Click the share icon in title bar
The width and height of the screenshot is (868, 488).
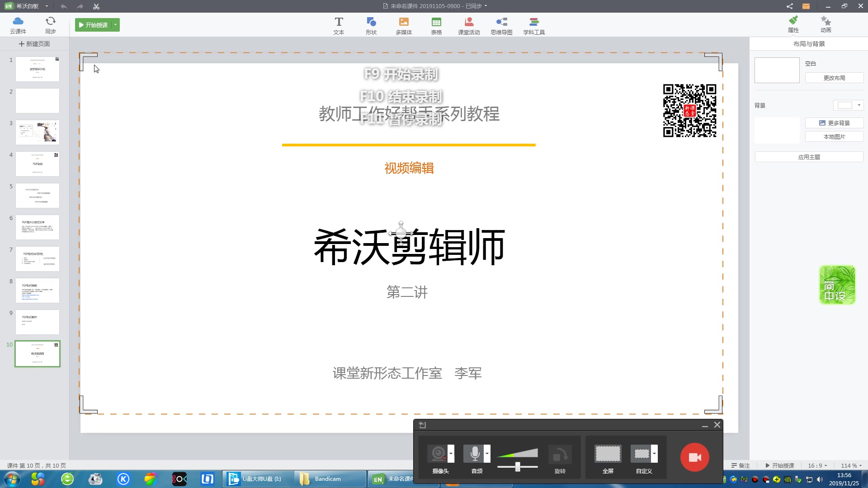789,6
